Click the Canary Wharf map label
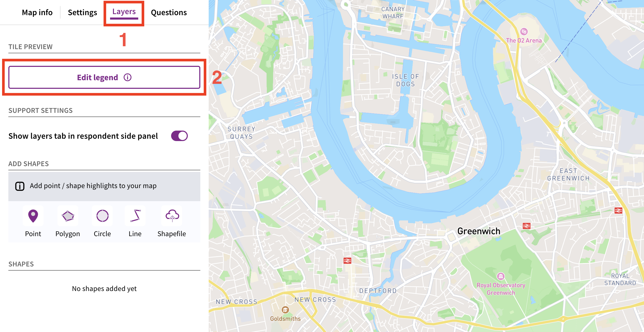The image size is (644, 332). tap(393, 13)
